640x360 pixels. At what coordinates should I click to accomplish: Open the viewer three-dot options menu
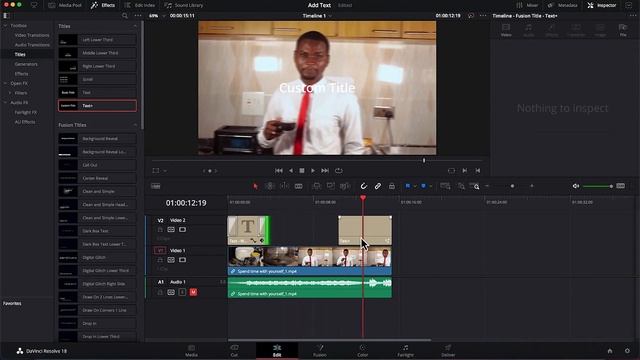click(483, 16)
